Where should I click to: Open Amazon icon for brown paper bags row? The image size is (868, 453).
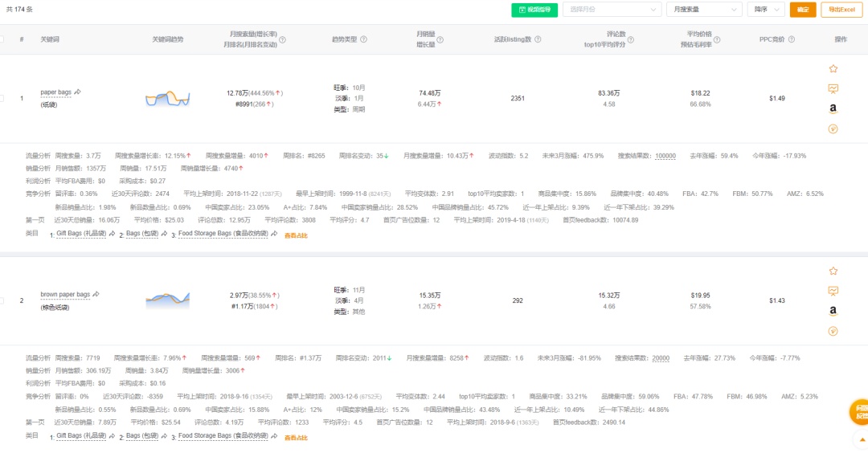click(x=833, y=311)
